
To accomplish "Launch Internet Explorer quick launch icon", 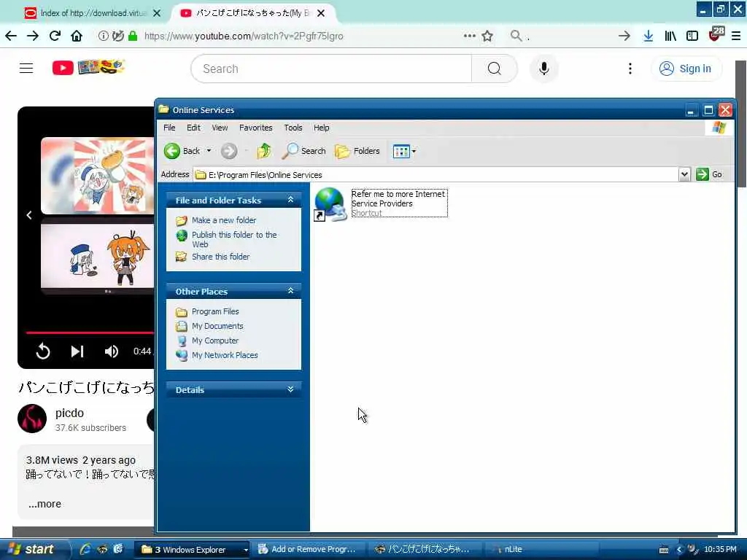I will (85, 549).
